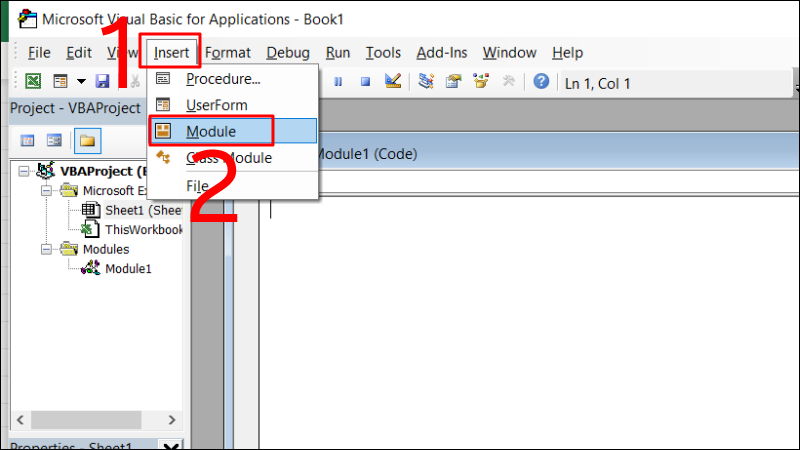
Task: Click the Project tree horizontal scrollbar thumb
Action: 86,420
